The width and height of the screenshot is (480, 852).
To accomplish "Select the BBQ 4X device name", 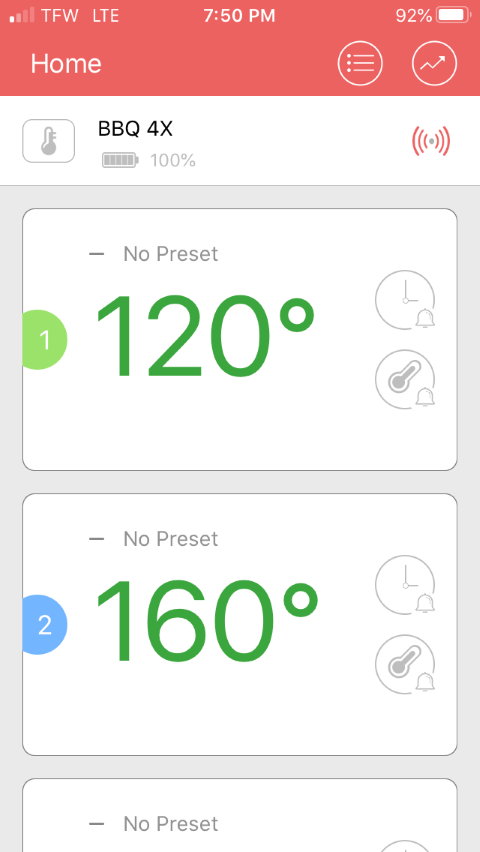I will tap(135, 129).
